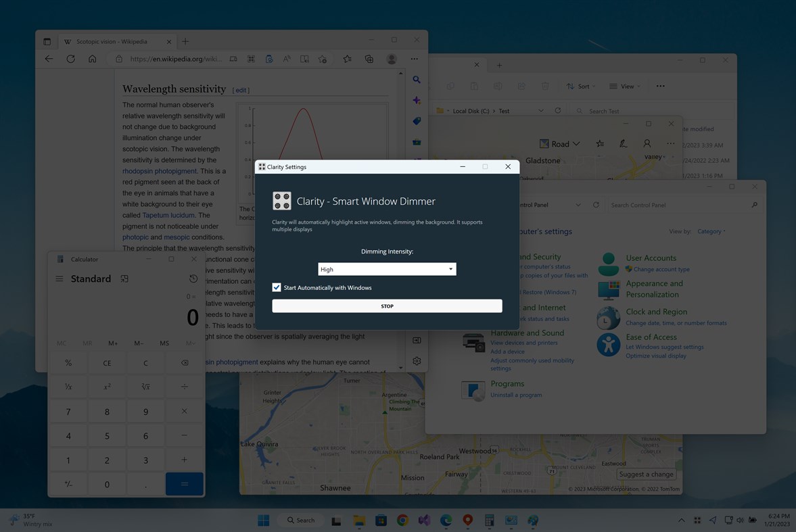Open Edge settings and more menu
The width and height of the screenshot is (796, 532).
coord(415,59)
